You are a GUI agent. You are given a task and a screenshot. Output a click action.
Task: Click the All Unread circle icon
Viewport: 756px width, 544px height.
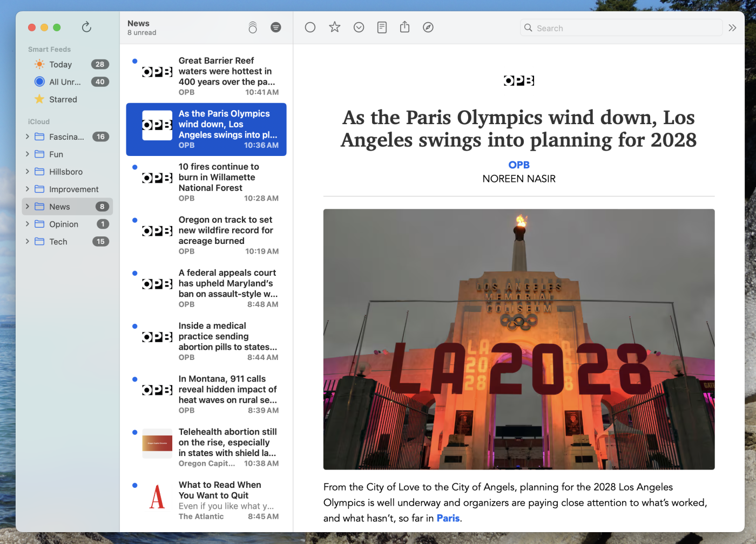click(39, 81)
